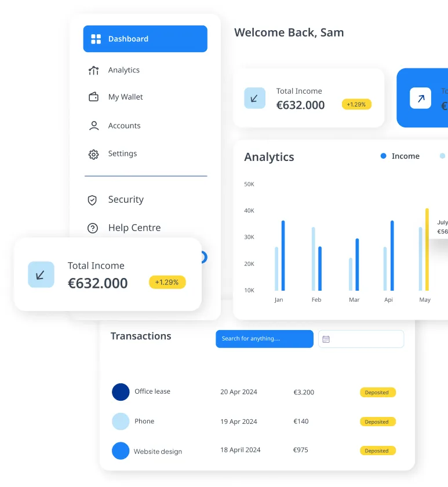Image resolution: width=448 pixels, height=487 pixels.
Task: Click the calendar icon in date field
Action: tap(326, 339)
